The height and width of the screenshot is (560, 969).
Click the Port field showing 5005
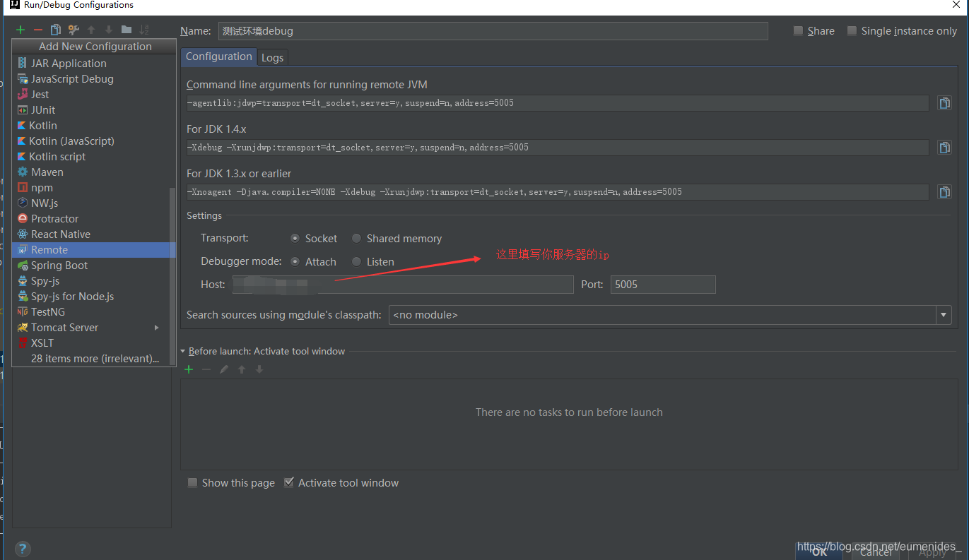pos(663,285)
